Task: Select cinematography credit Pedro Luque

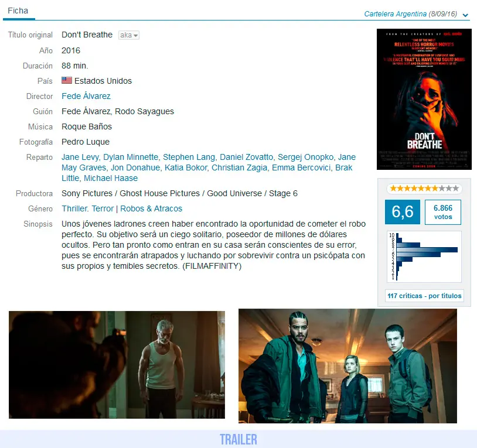Action: [x=86, y=142]
